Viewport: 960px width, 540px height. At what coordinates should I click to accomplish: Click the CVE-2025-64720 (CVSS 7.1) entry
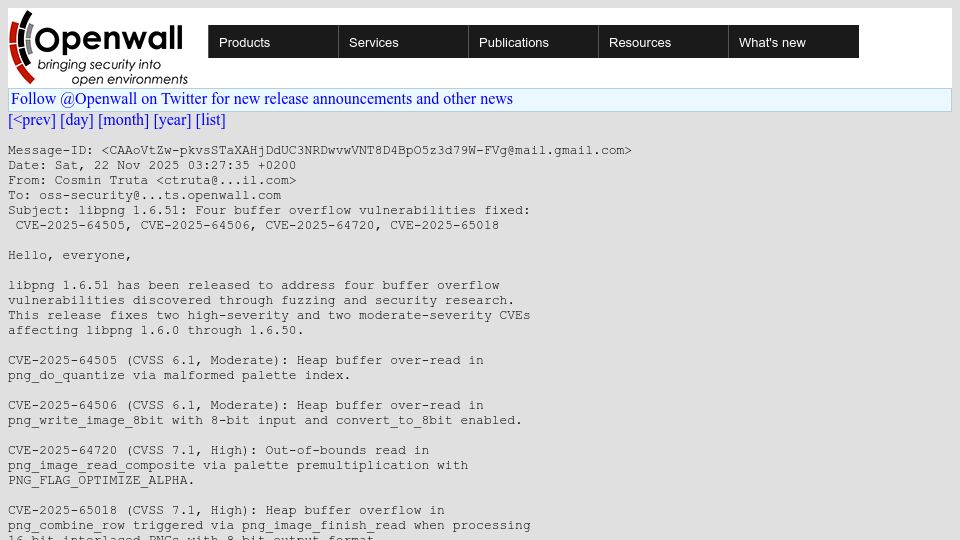(219, 451)
